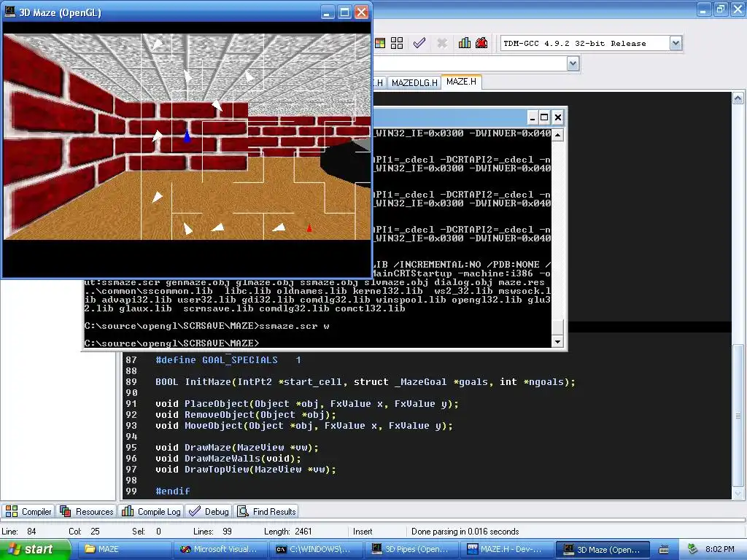Screen dimensions: 747x560
Task: Click the 8:02 PM system clock
Action: [719, 549]
